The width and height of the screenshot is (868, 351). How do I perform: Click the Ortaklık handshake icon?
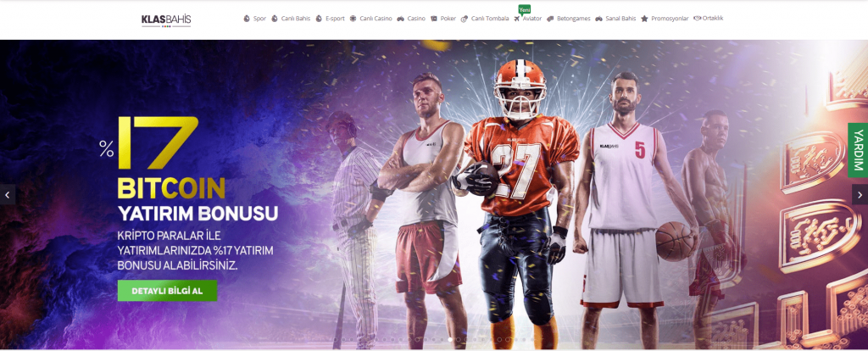(x=697, y=19)
